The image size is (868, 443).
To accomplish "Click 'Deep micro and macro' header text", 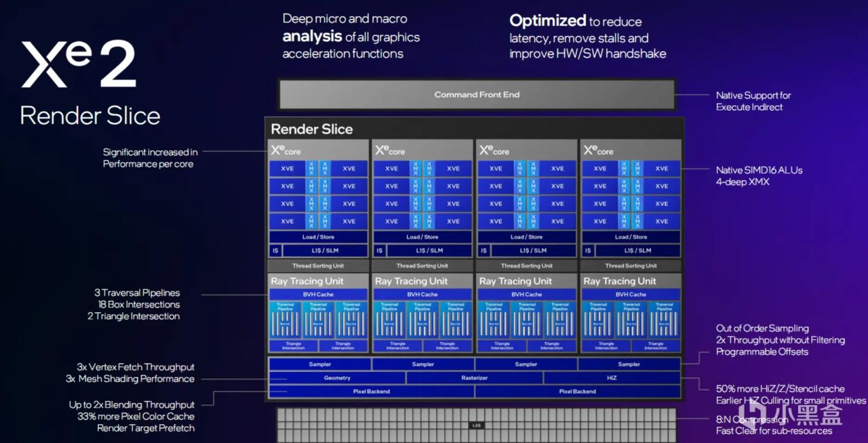I will click(x=344, y=19).
